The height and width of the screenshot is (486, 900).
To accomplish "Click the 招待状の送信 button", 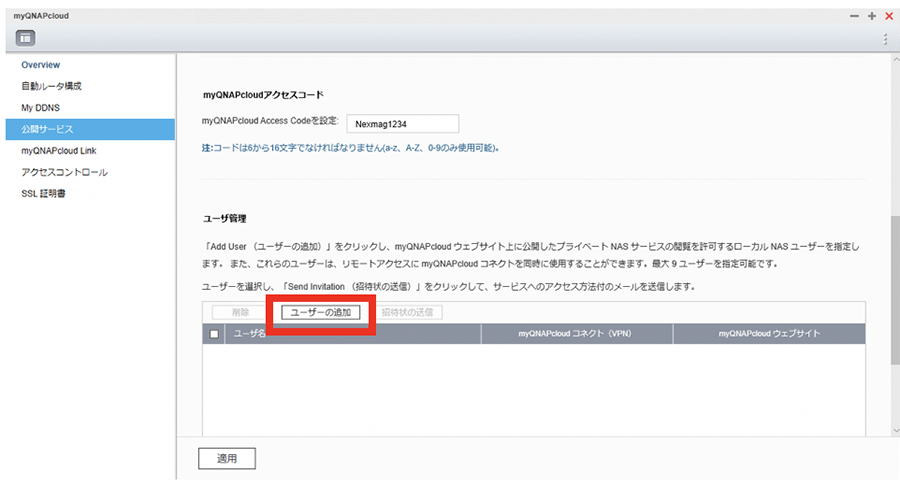I will tap(407, 312).
